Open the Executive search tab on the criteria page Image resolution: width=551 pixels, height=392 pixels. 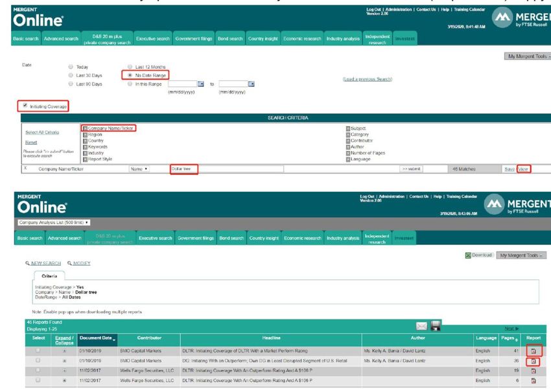[x=153, y=38]
